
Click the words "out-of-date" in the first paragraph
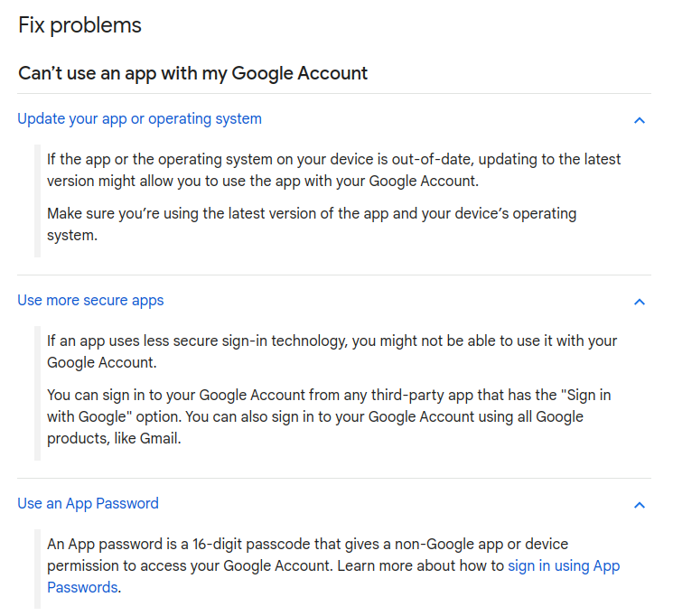coord(430,160)
